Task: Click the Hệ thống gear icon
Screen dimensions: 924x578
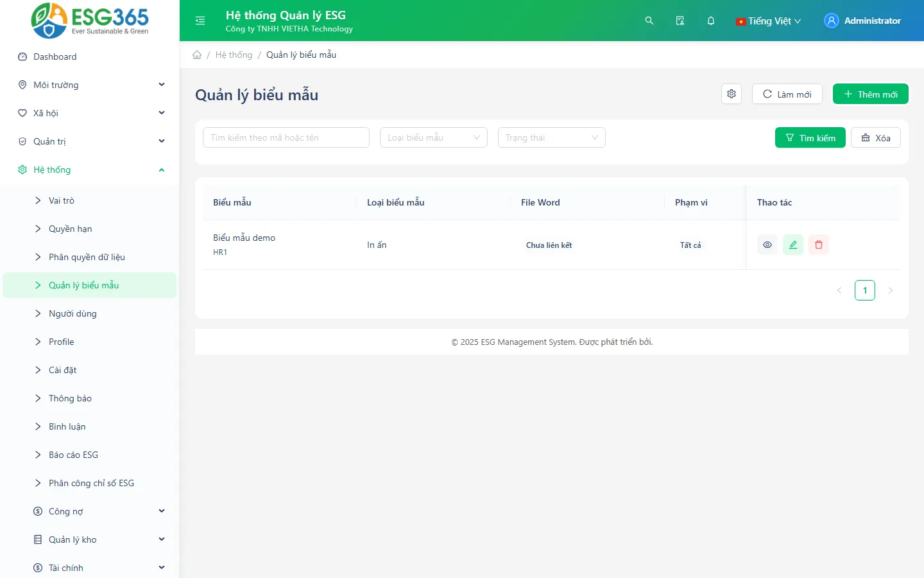Action: 22,170
